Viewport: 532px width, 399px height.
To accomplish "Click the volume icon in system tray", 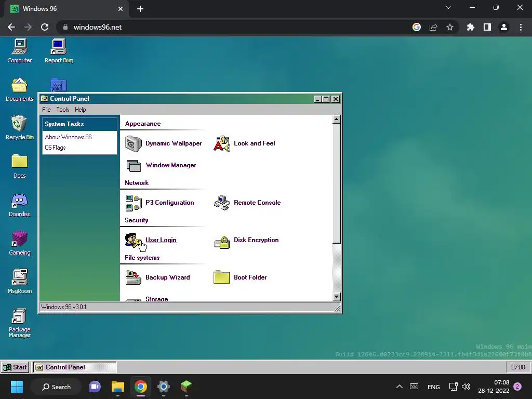I will [x=466, y=387].
